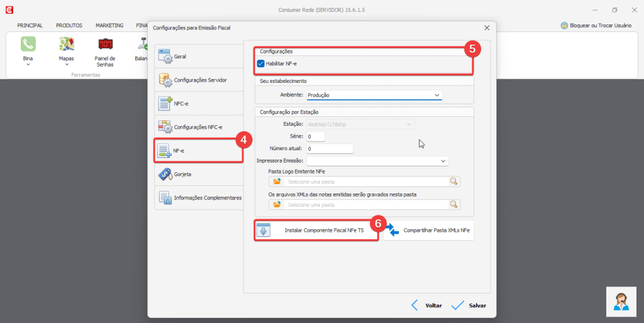The width and height of the screenshot is (644, 323).
Task: Open the PRODUTOS menu tab
Action: point(69,26)
